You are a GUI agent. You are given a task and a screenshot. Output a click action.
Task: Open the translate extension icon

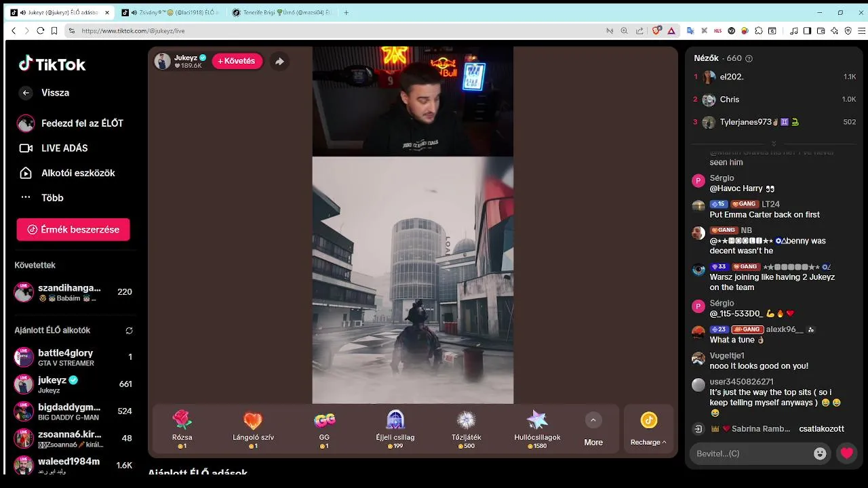tap(690, 30)
